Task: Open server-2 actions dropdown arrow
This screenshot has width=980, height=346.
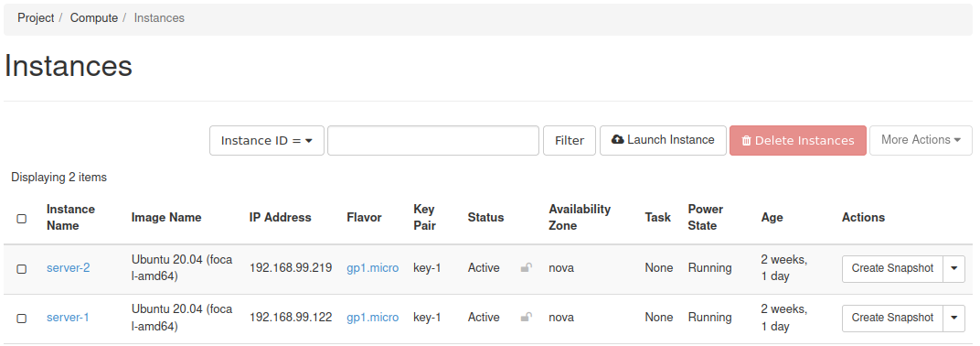Action: [953, 268]
